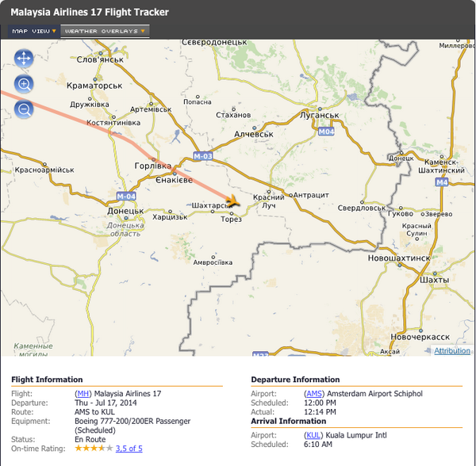Click the Malaysia Airlines 17 Flight Tracker title

pos(90,12)
